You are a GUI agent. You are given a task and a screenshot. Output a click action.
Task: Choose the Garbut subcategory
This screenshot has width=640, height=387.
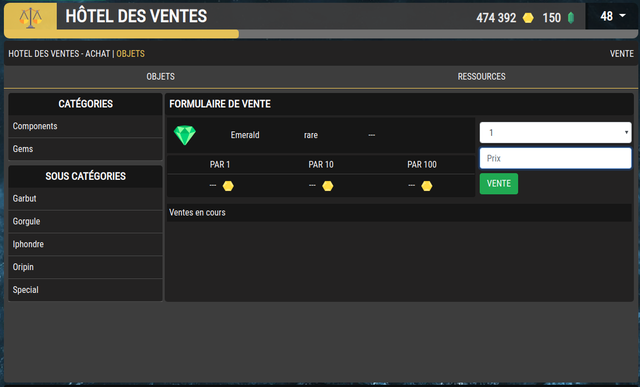[85, 199]
